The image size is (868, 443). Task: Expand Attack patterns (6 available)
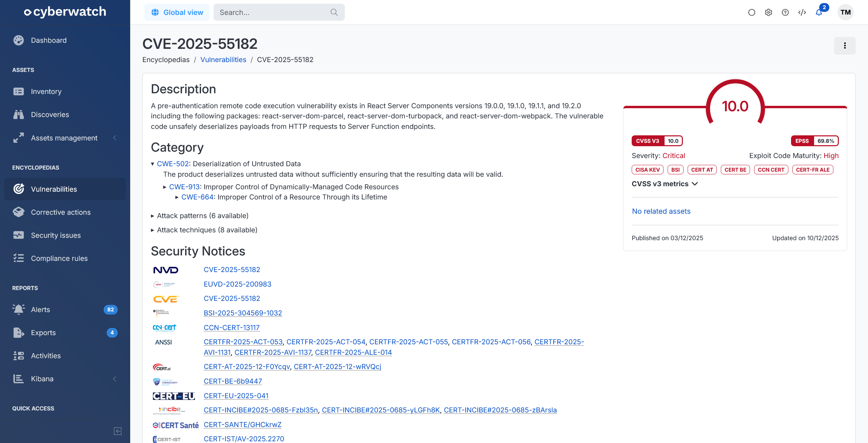point(200,216)
